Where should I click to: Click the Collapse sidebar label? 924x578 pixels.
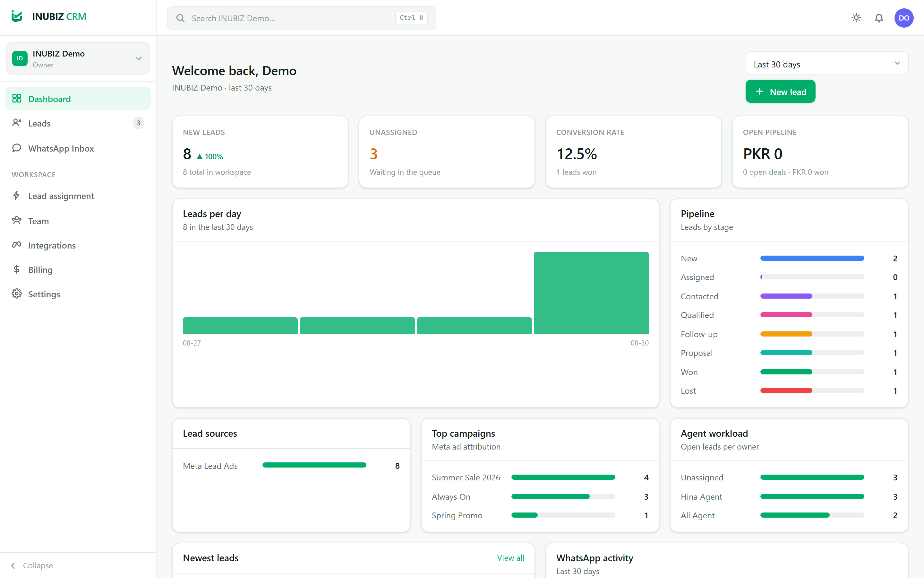[38, 565]
